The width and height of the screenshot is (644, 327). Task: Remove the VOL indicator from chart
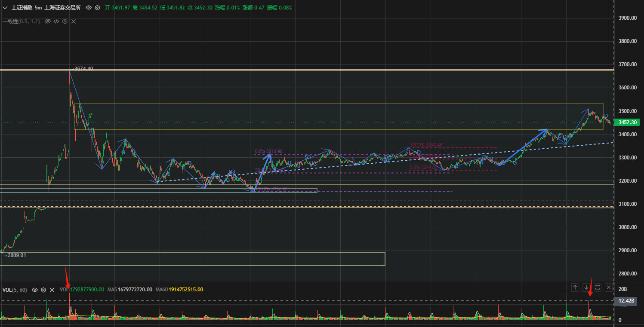pos(52,290)
